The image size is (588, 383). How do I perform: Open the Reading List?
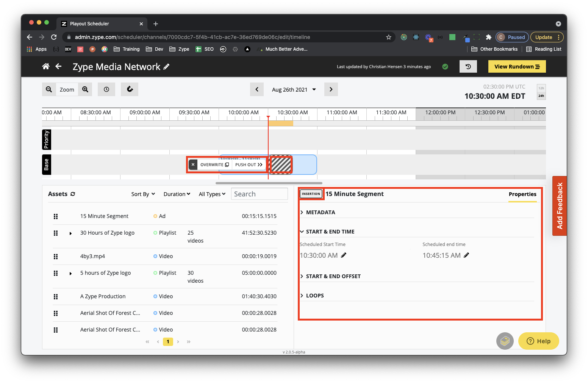[x=544, y=49]
